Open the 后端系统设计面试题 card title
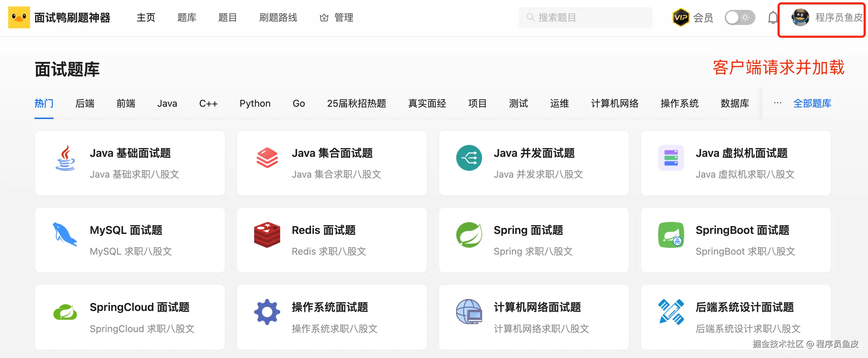868x358 pixels. [x=745, y=307]
